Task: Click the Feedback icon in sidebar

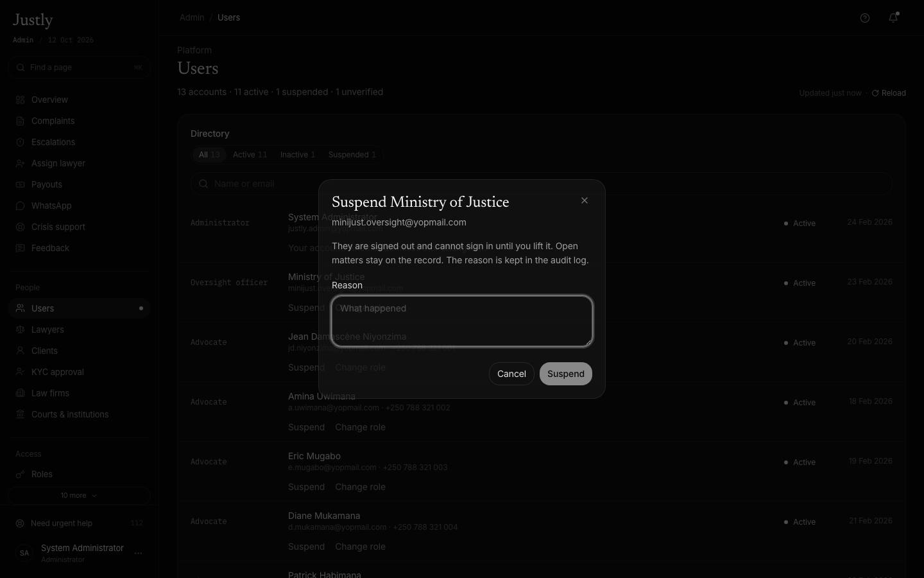Action: [21, 248]
